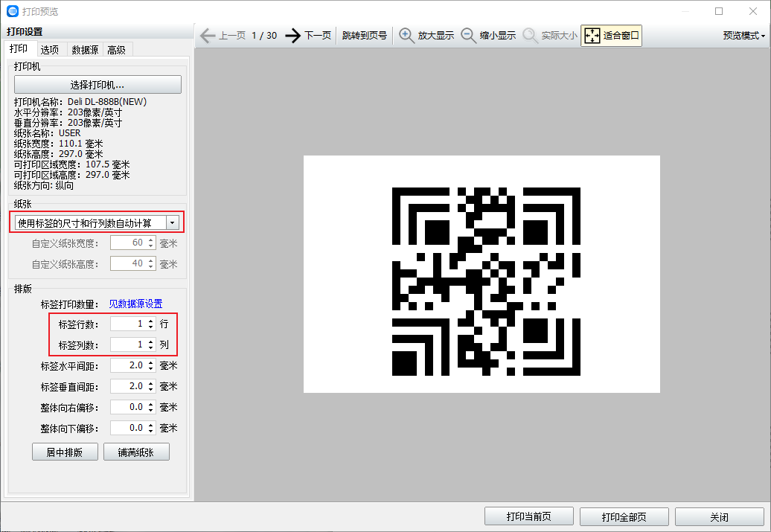Click the 居中排版 button
The height and width of the screenshot is (532, 771).
[65, 452]
